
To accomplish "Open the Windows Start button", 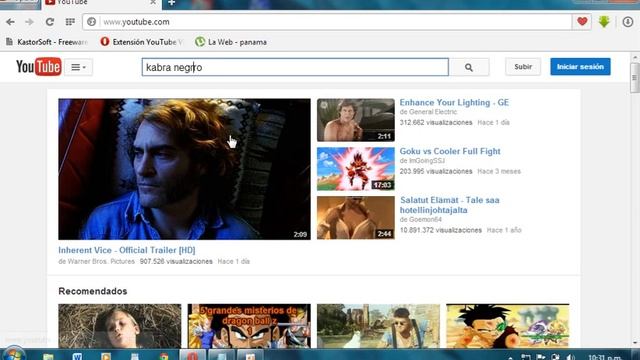I will (13, 354).
